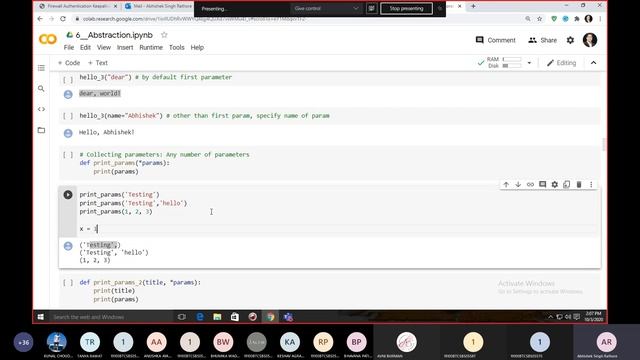The height and width of the screenshot is (360, 640).
Task: Open the Runtime menu
Action: click(x=151, y=47)
